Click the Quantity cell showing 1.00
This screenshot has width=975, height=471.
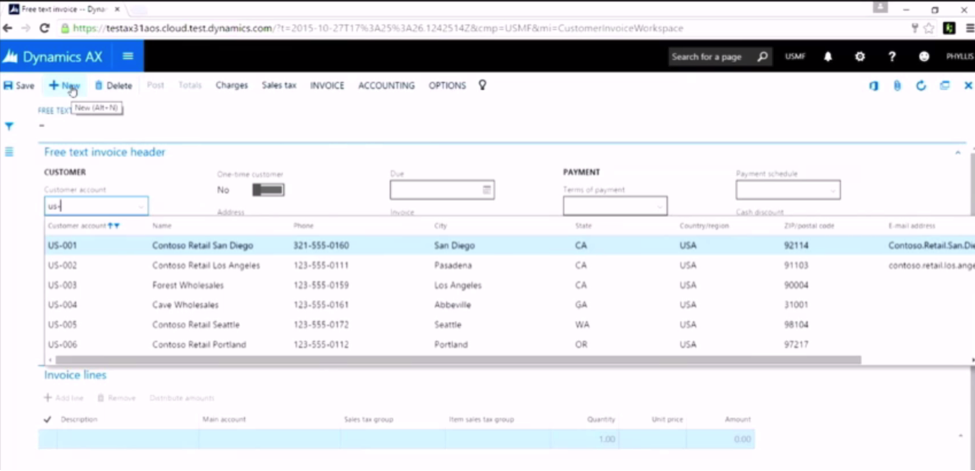585,439
